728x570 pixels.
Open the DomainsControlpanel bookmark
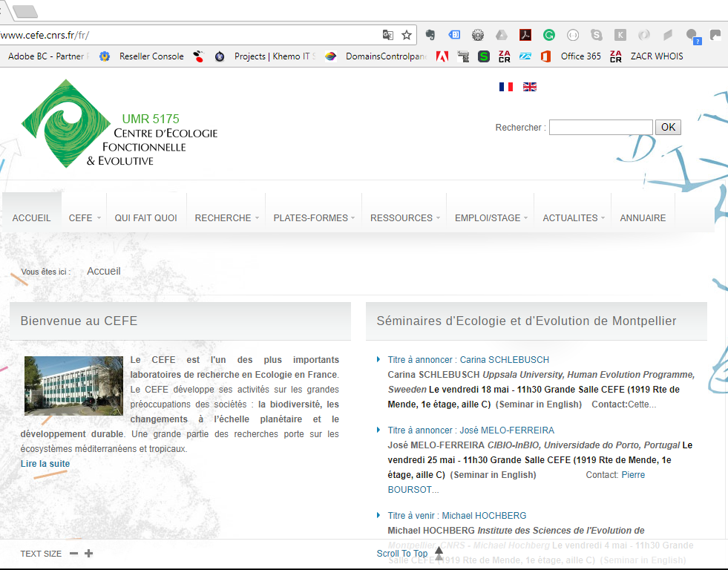[x=386, y=56]
